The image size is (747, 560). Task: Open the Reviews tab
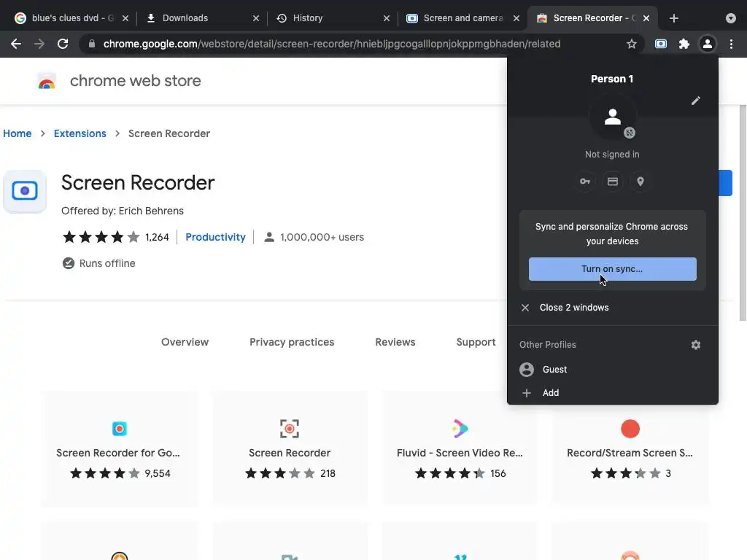coord(395,342)
